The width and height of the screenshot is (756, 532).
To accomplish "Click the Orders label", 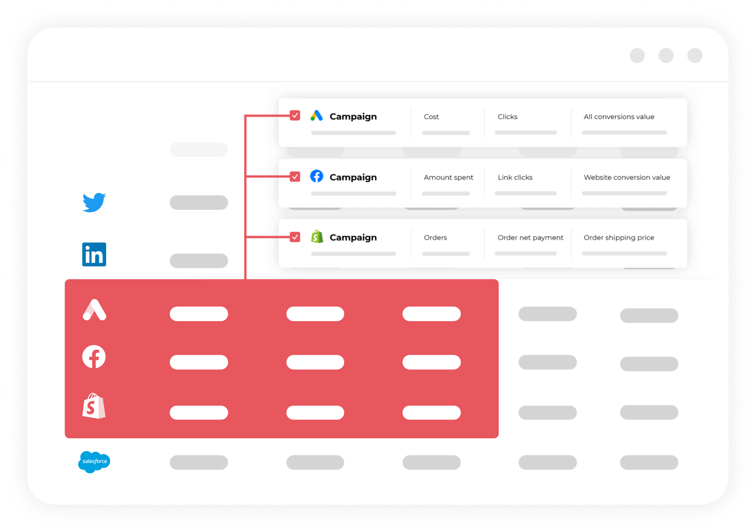I will coord(435,238).
